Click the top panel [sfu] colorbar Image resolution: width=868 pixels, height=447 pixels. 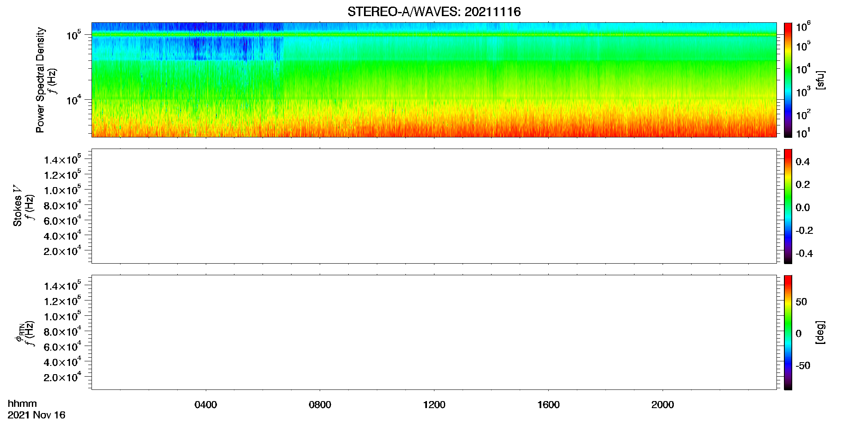tap(788, 80)
